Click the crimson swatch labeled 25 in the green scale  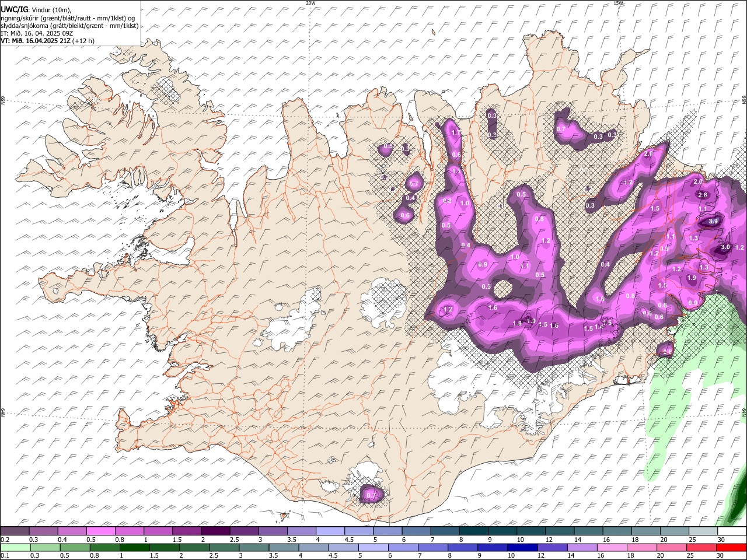coord(702,548)
